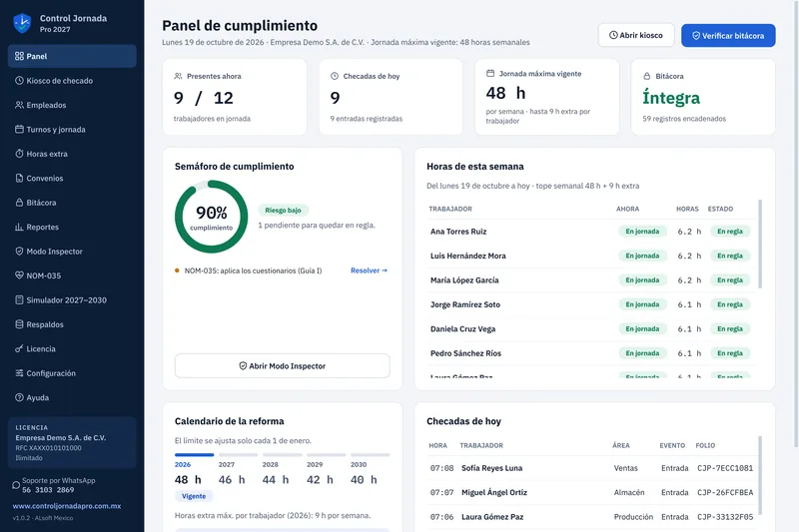Image resolution: width=799 pixels, height=532 pixels.
Task: Click María López García name
Action: pos(464,280)
